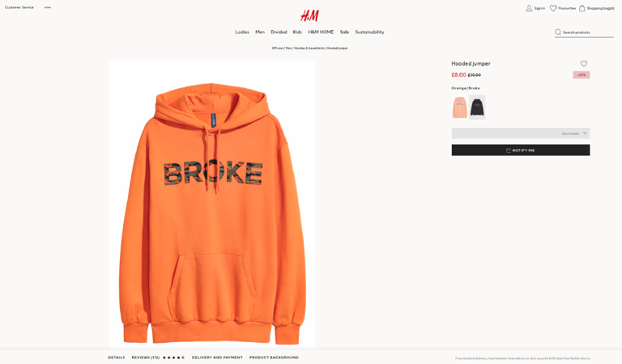Click the orange BROKE hoodie product image
Viewport: 622px width, 364px height.
(x=212, y=204)
